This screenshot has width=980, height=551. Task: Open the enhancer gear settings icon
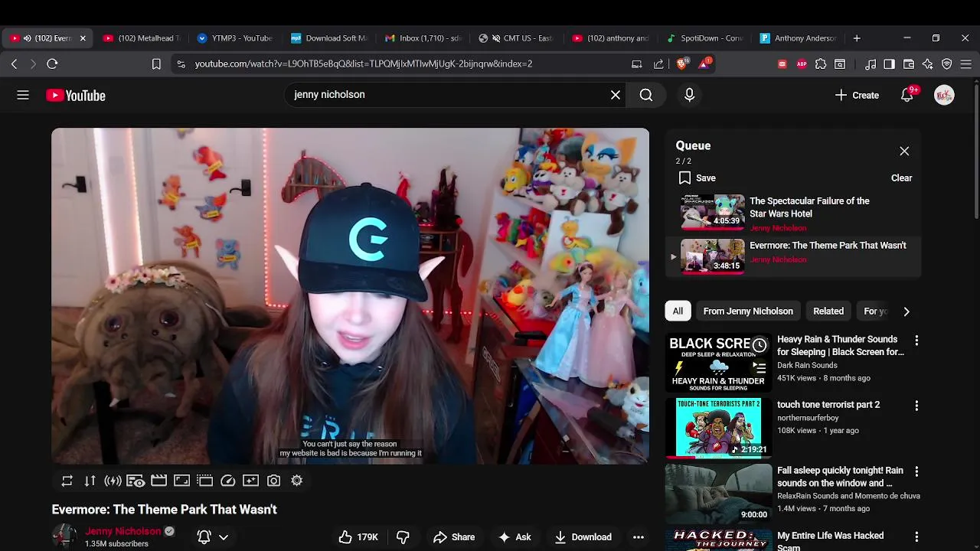tap(296, 481)
